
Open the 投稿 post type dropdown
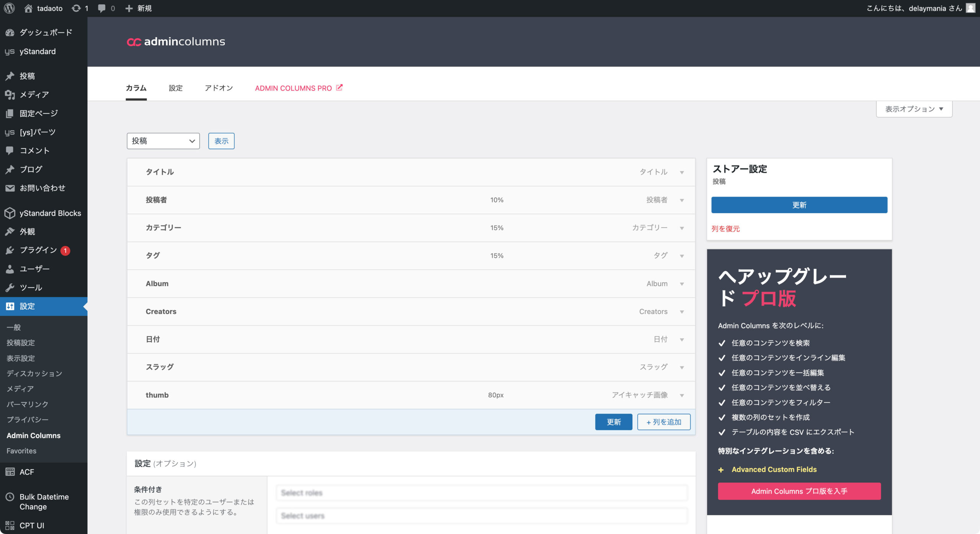tap(163, 141)
